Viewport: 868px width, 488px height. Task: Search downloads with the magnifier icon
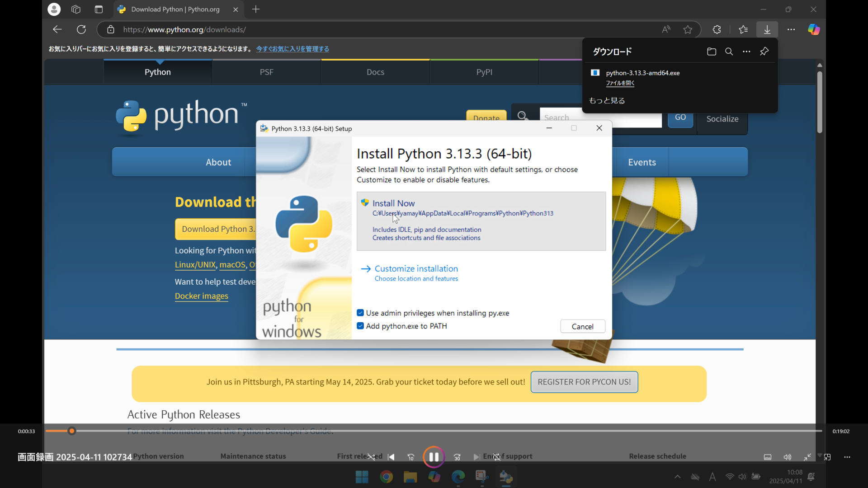coord(729,52)
